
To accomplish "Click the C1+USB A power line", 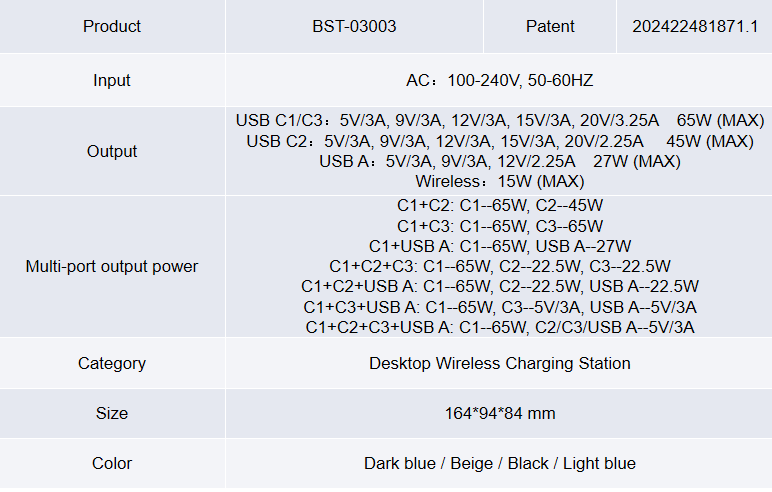I will [499, 246].
